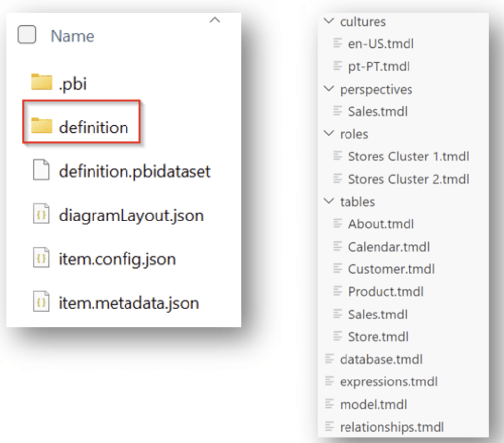Open relationships.tmdl in the tree
504x443 pixels.
[x=392, y=427]
